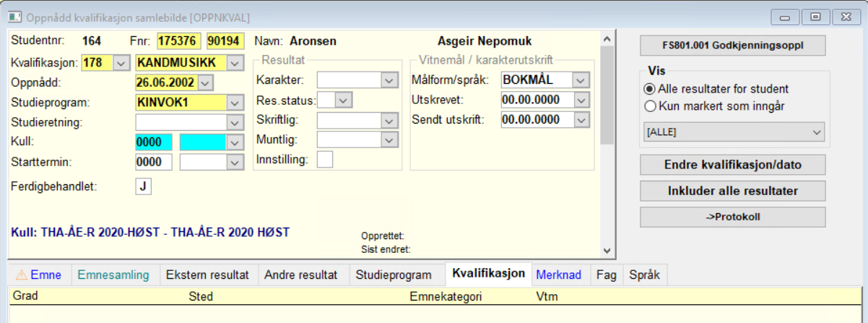Viewport: 868px width, 323px height.
Task: Open the Språk tab
Action: click(x=644, y=275)
